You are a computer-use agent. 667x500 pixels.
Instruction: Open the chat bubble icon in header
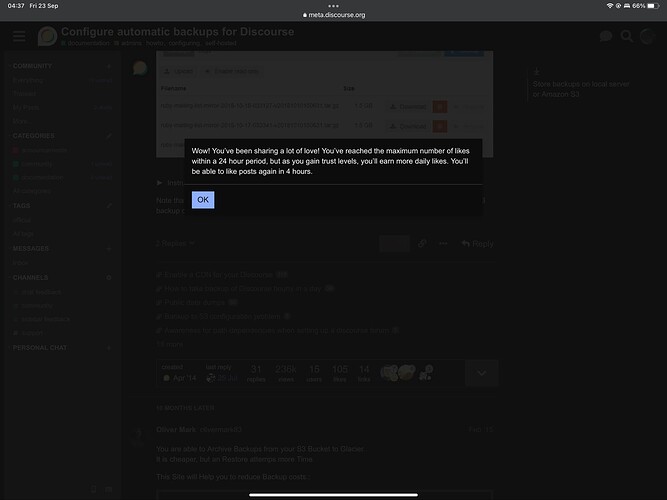coord(606,36)
